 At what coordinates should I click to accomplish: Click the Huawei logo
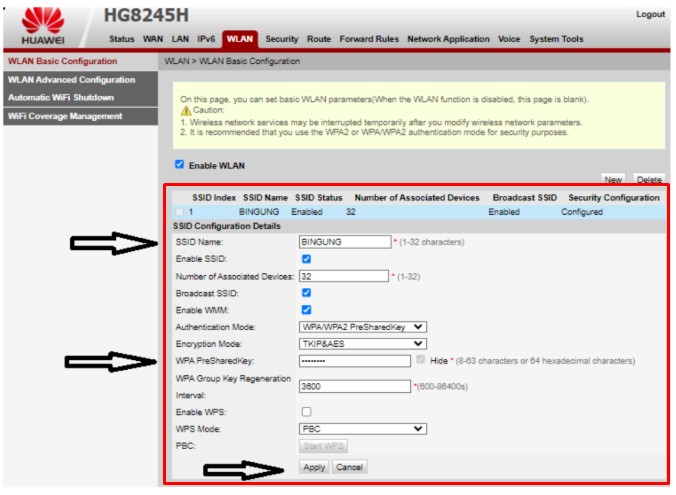(43, 26)
